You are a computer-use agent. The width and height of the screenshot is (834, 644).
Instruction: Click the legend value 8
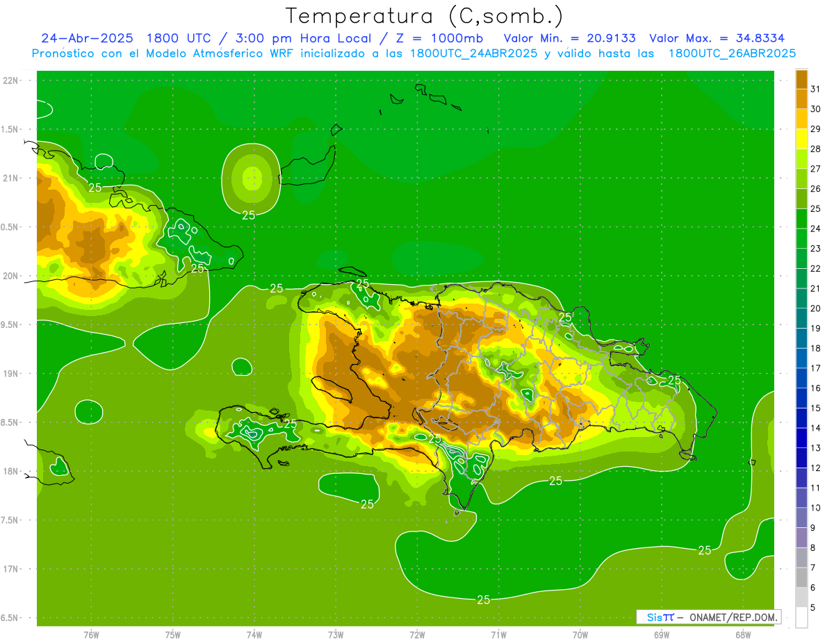(x=813, y=547)
